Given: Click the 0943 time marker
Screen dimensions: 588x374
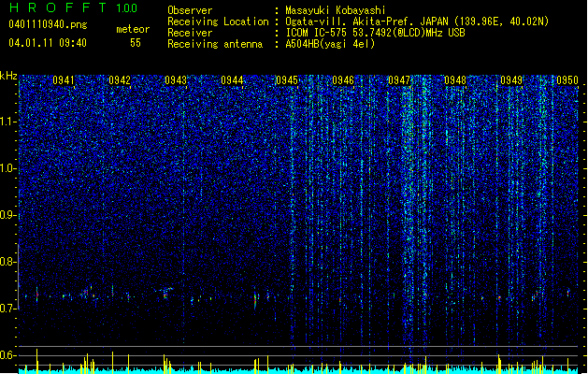Looking at the screenshot, I should click(x=176, y=80).
